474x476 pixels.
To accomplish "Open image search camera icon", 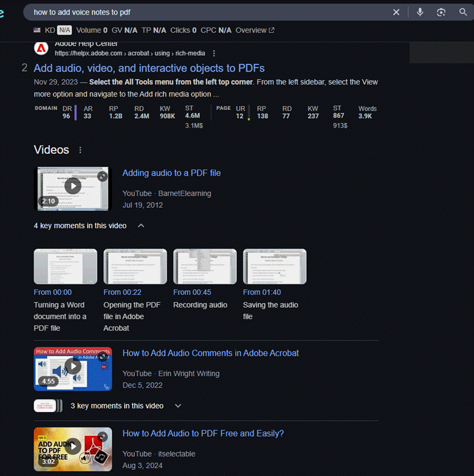I will tap(441, 12).
